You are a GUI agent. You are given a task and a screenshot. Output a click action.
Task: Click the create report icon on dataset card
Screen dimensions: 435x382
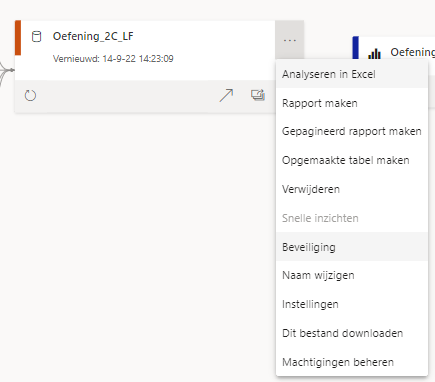click(258, 95)
